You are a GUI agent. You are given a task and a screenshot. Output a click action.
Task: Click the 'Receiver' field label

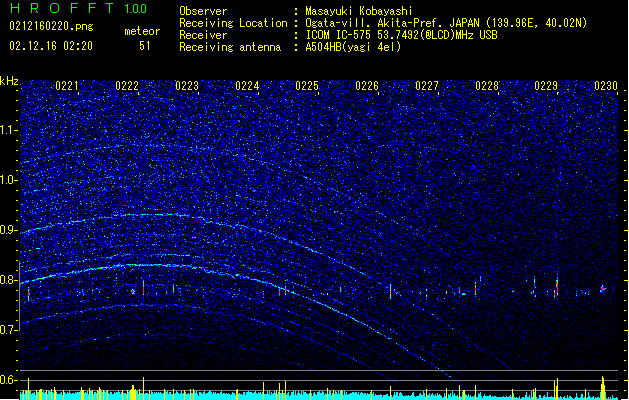coord(203,35)
